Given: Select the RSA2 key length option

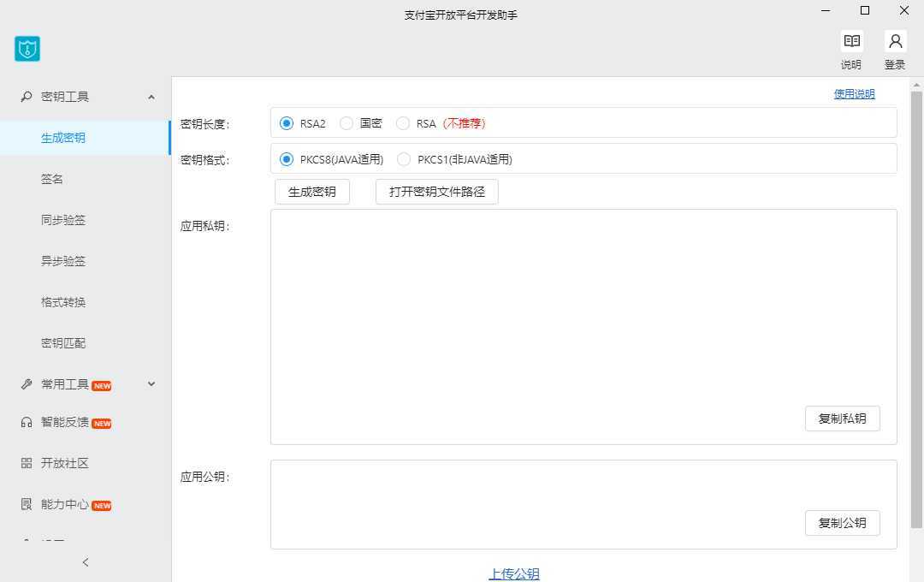Looking at the screenshot, I should (286, 122).
